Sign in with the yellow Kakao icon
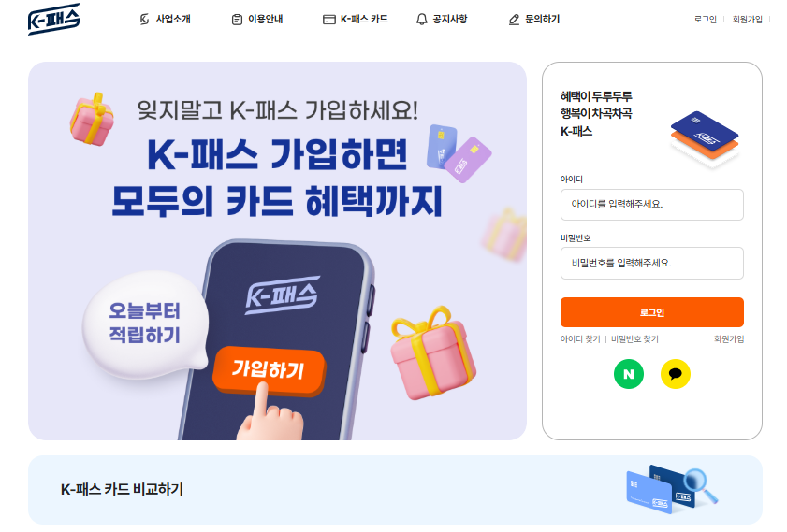Screen dimensions: 787x532 point(675,374)
